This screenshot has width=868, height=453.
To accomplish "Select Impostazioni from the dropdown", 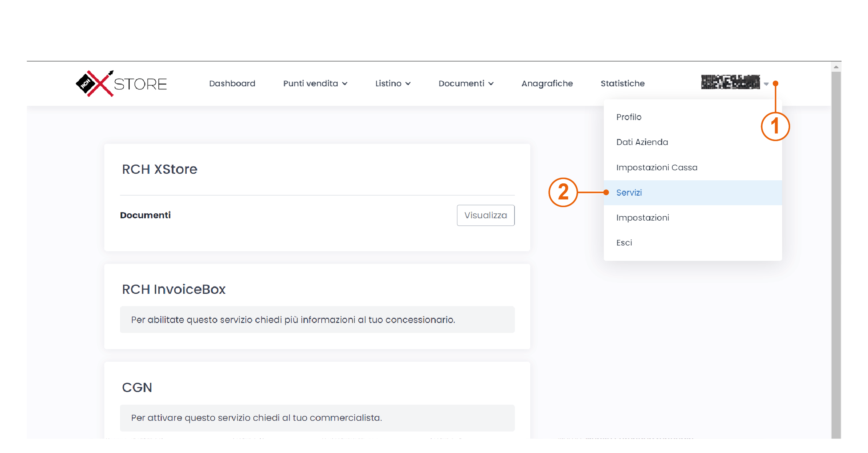I will [643, 217].
